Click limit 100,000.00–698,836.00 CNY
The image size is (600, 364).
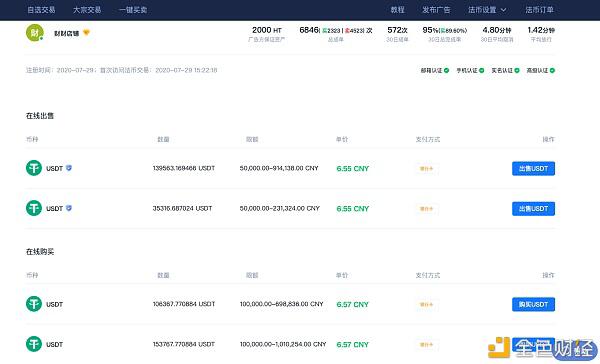pos(282,304)
